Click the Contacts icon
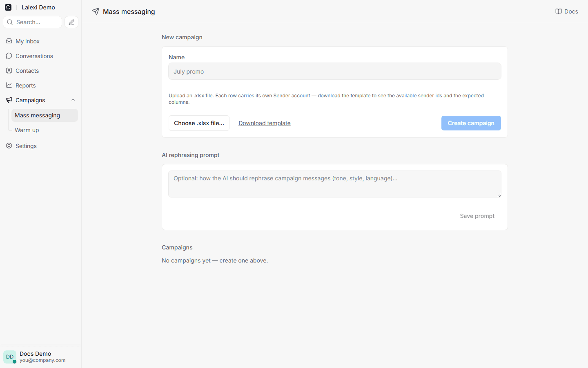Image resolution: width=588 pixels, height=368 pixels. coord(9,71)
